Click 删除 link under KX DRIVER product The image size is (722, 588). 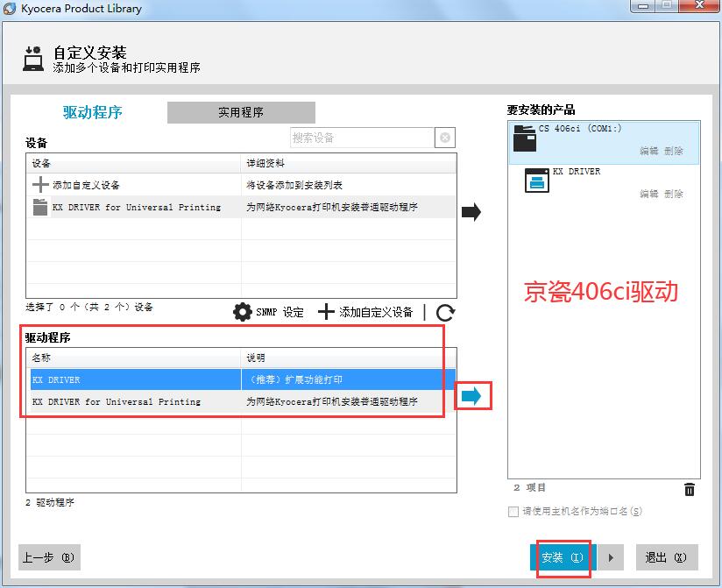(x=674, y=194)
